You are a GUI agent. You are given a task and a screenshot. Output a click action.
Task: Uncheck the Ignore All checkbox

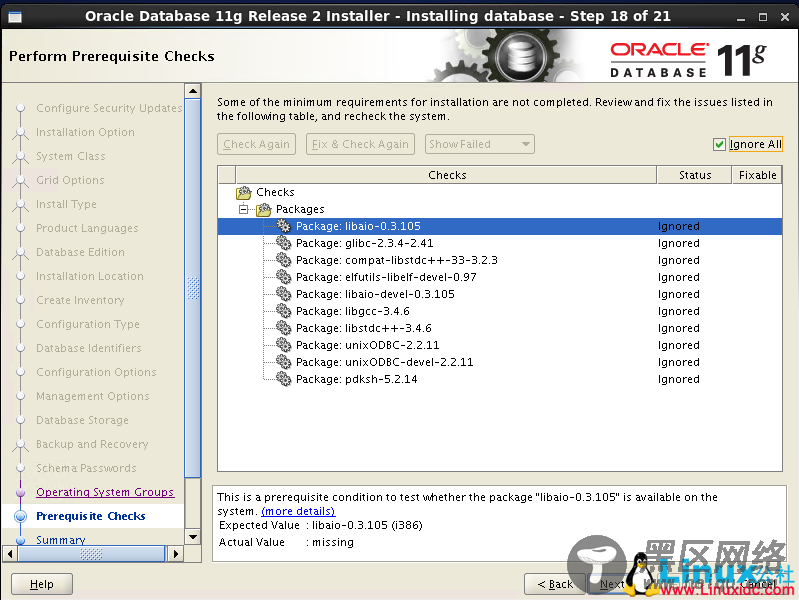click(719, 144)
